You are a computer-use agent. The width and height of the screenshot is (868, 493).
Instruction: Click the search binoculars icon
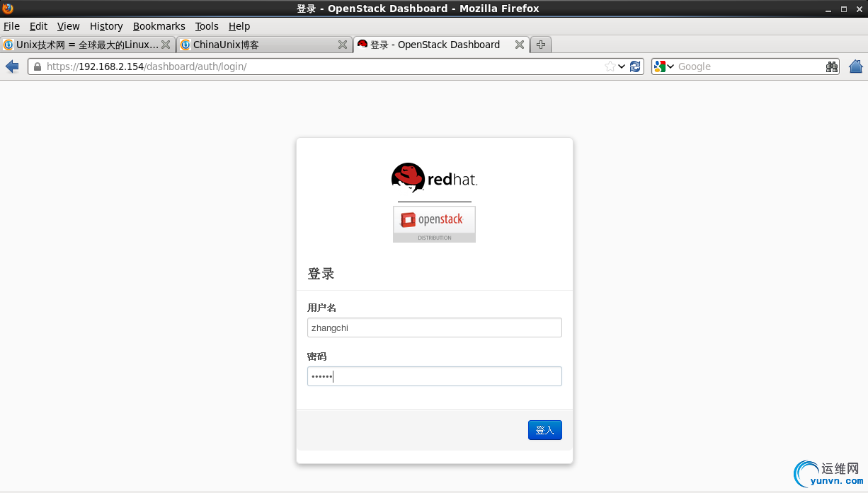point(832,66)
